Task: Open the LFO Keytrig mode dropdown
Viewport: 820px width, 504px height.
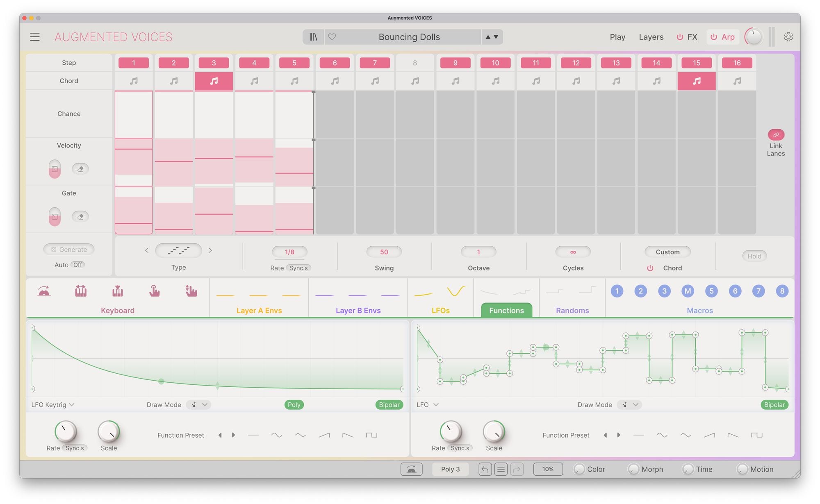Action: click(52, 405)
